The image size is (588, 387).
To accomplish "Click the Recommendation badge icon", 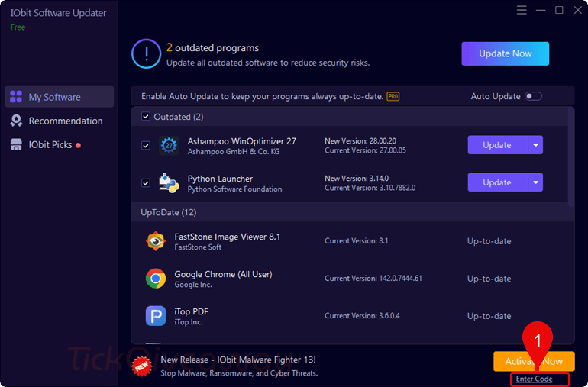I will pos(16,121).
